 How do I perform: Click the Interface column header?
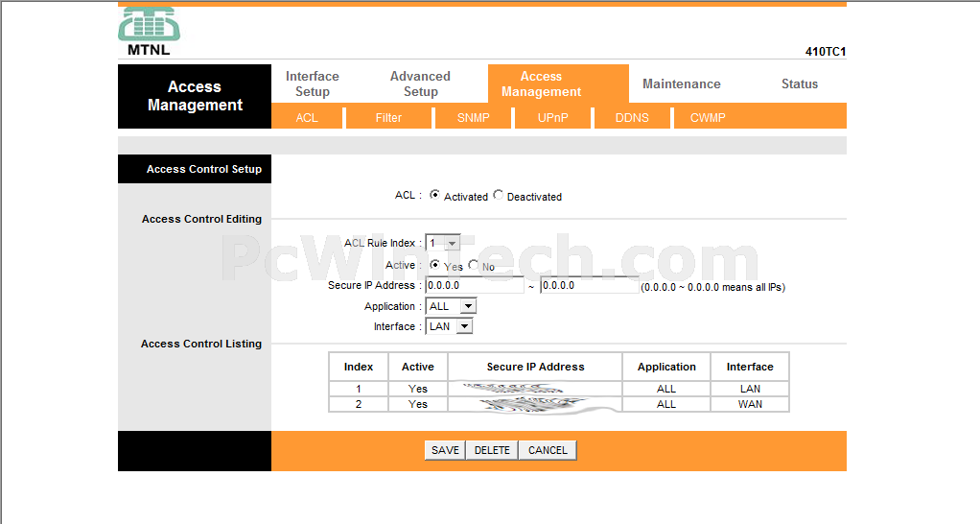click(750, 367)
